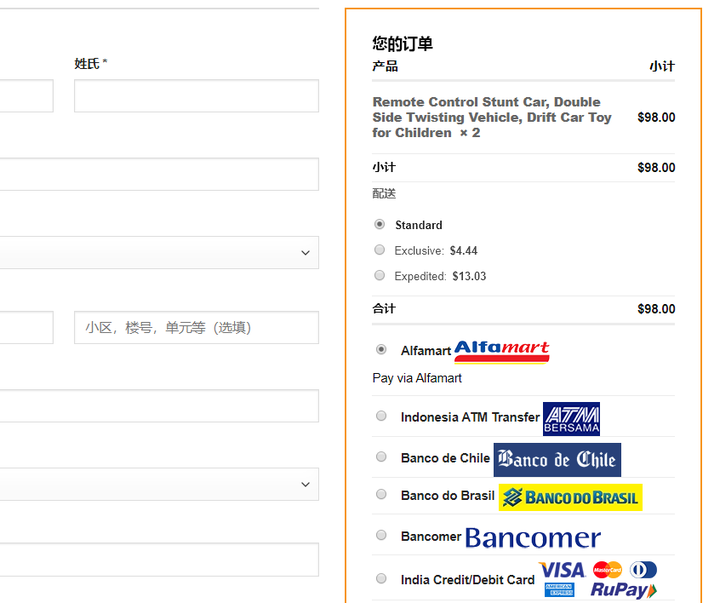Image resolution: width=720 pixels, height=603 pixels.
Task: Click the Bancomer logo
Action: (533, 538)
